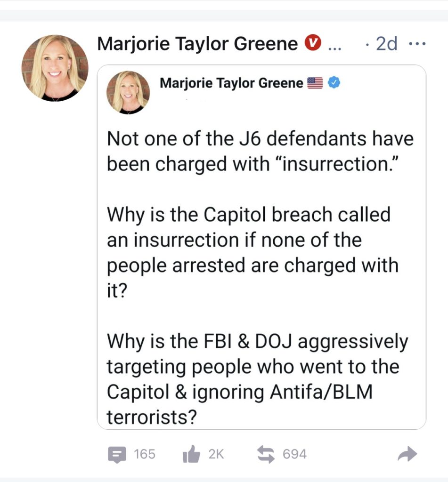The image size is (448, 482).
Task: Click the red verified badge
Action: coord(311,44)
